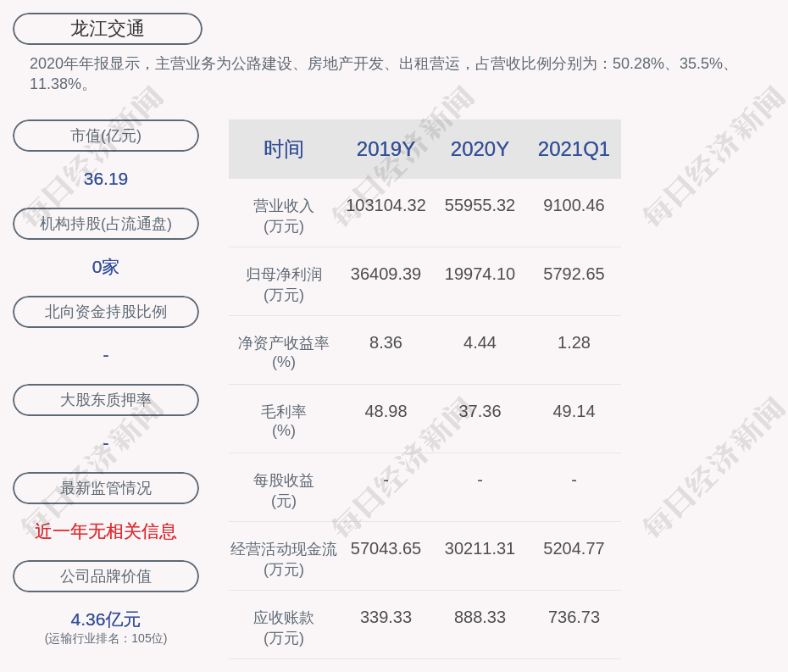Select ROE value 1.28
This screenshot has width=788, height=672.
point(574,343)
